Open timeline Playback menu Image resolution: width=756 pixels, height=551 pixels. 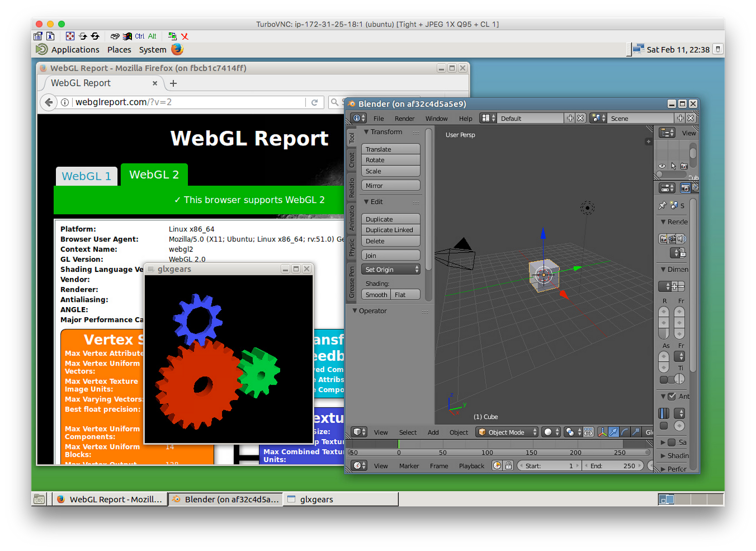point(471,466)
